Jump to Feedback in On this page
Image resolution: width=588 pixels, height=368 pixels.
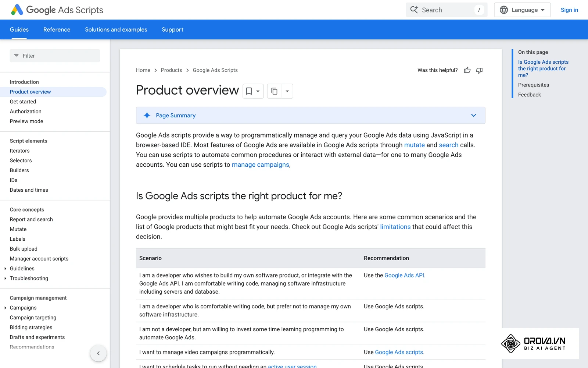pyautogui.click(x=529, y=95)
